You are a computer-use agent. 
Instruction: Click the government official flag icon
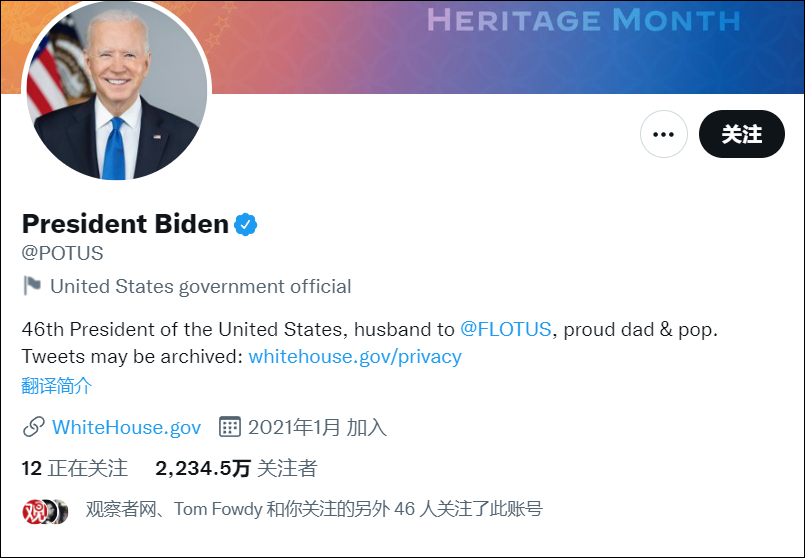click(x=32, y=286)
